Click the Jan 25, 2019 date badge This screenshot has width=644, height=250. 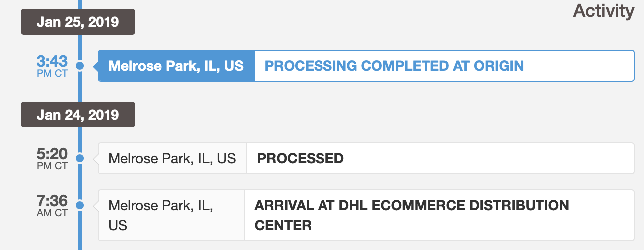point(78,22)
